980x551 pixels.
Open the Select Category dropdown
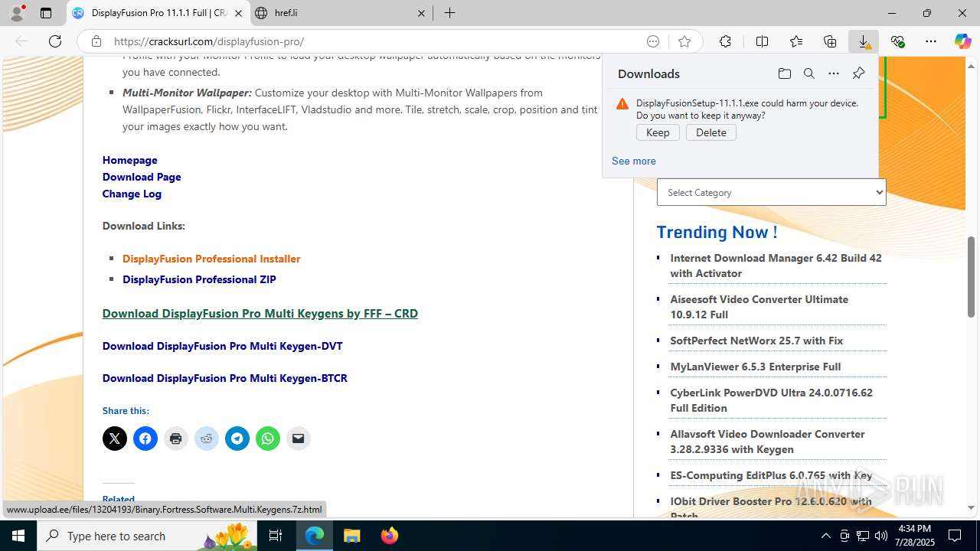coord(771,192)
